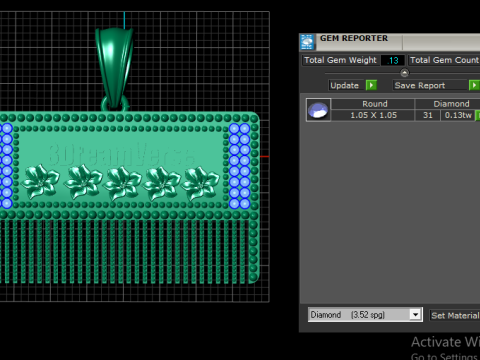
Task: Collapse the panel using the round arrow handle
Action: pyautogui.click(x=404, y=73)
